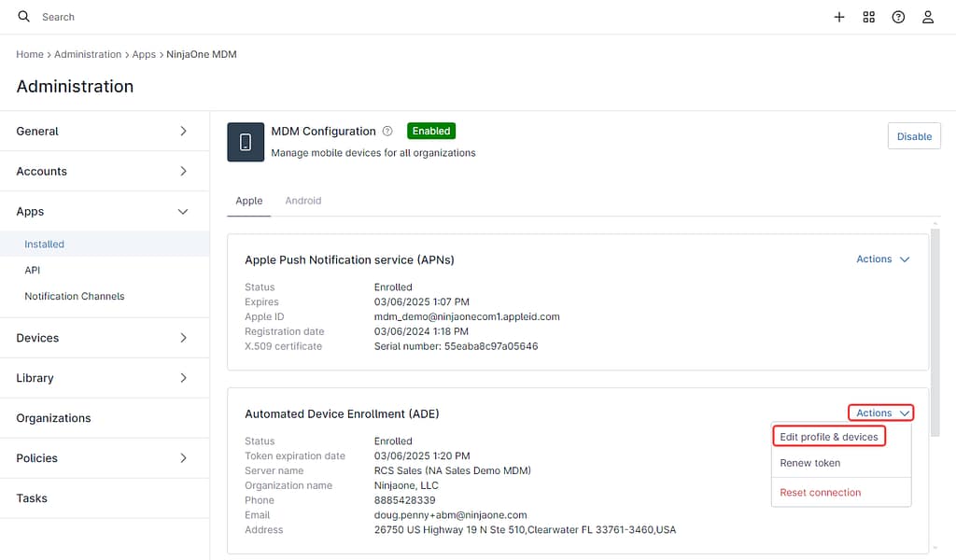Switch to the Android tab
956x560 pixels.
click(x=303, y=201)
